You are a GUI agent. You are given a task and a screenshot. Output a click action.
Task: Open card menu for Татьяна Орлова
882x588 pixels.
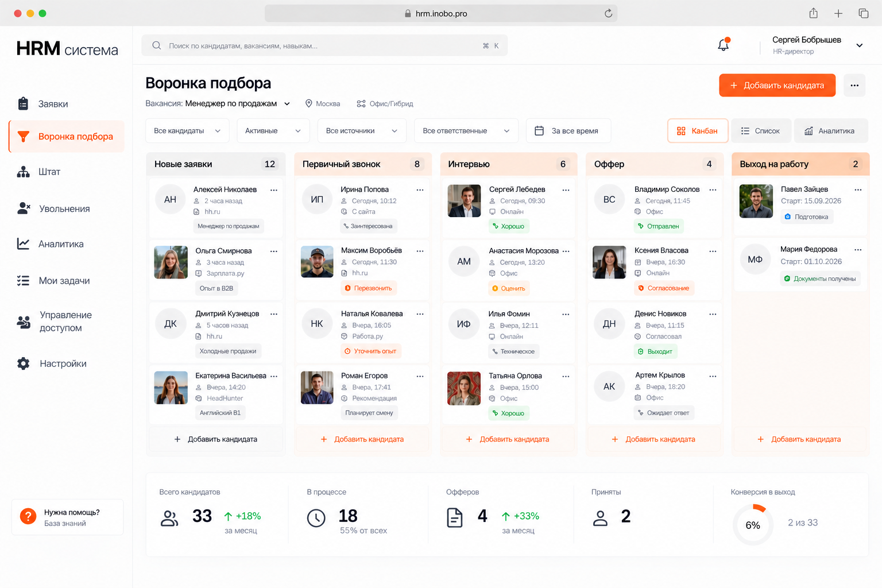click(566, 376)
